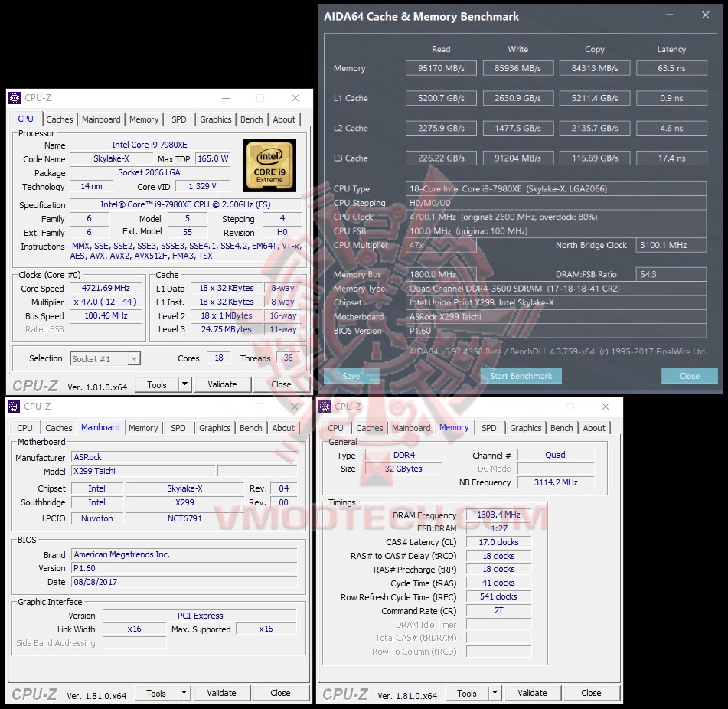Open Graphics tab in top CPU-Z window
Image resolution: width=728 pixels, height=709 pixels.
(215, 119)
